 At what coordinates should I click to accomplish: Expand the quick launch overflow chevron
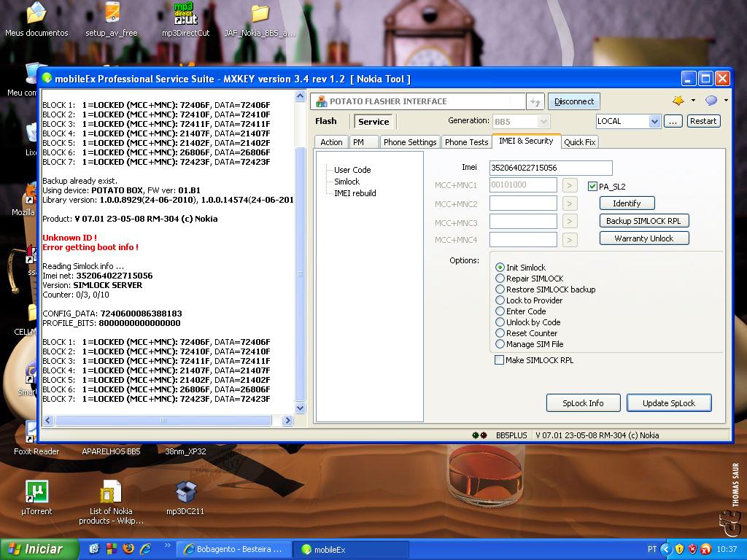coord(167,545)
